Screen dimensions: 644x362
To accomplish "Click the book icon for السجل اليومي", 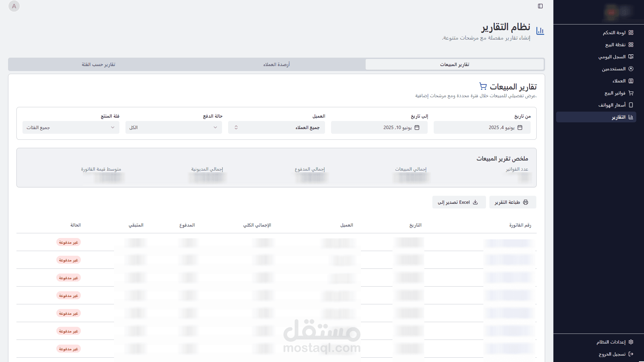I will [631, 57].
